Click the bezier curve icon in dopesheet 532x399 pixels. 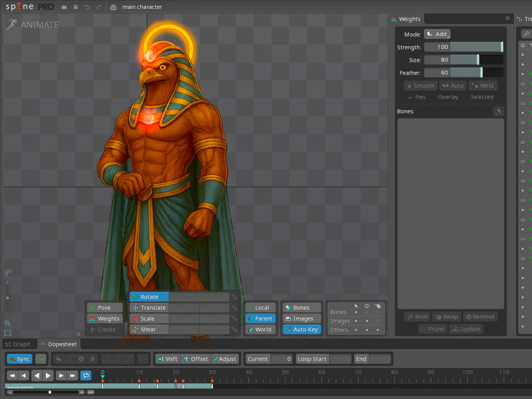(x=129, y=359)
